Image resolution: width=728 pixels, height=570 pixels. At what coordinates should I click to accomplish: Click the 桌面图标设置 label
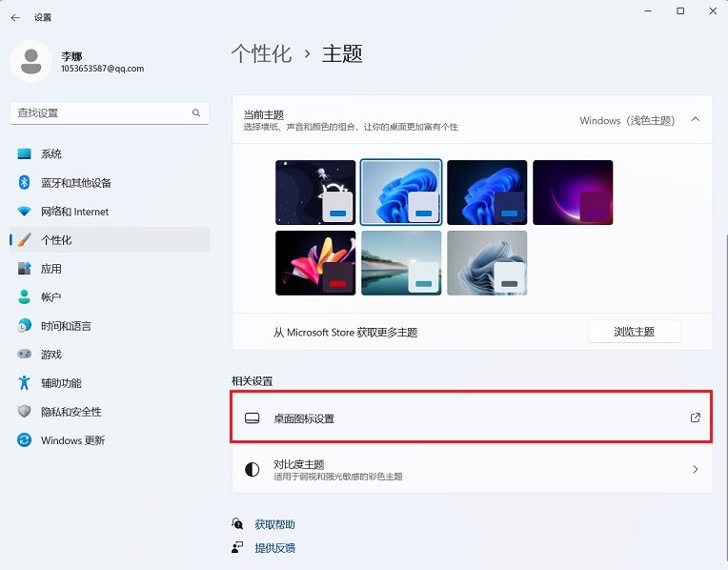(x=304, y=418)
